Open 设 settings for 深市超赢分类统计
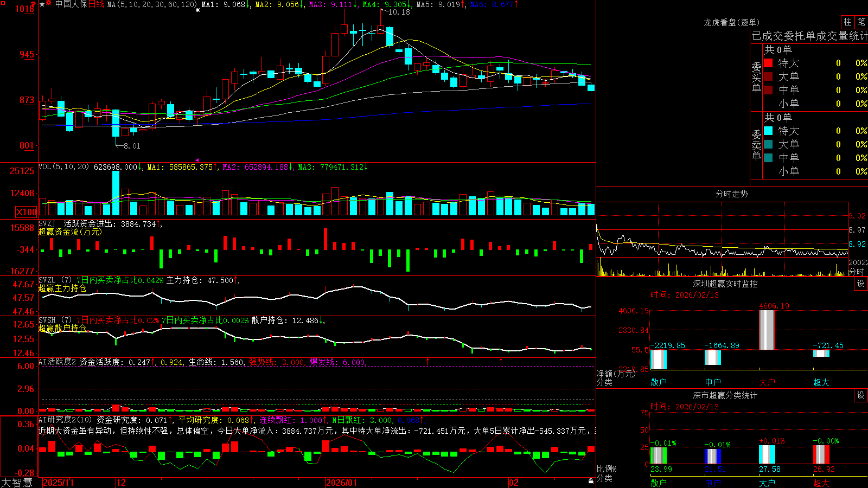Image resolution: width=868 pixels, height=488 pixels. coord(861,395)
